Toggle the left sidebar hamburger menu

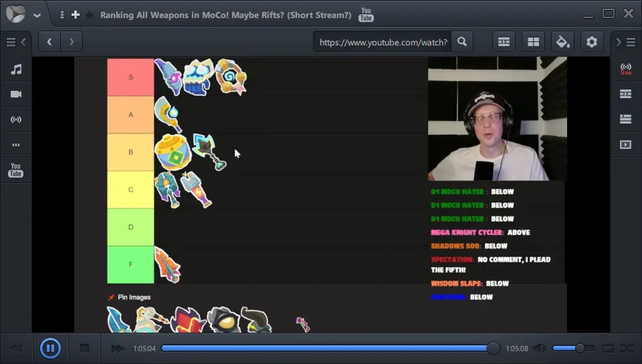pos(11,42)
